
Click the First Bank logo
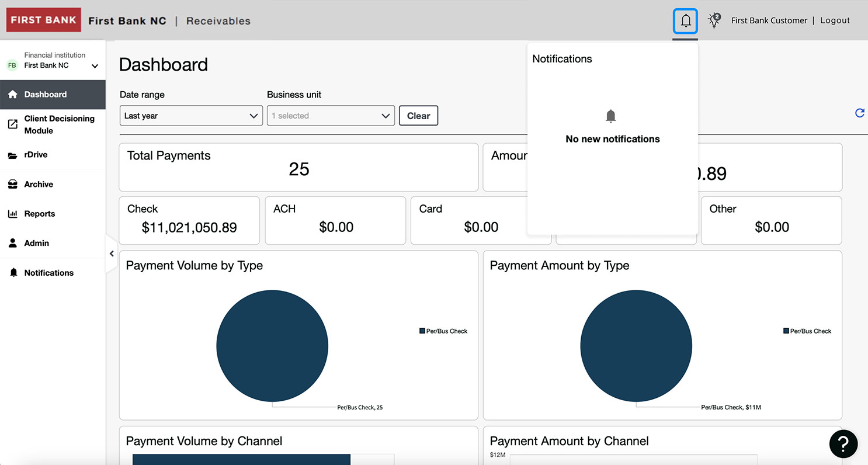44,20
